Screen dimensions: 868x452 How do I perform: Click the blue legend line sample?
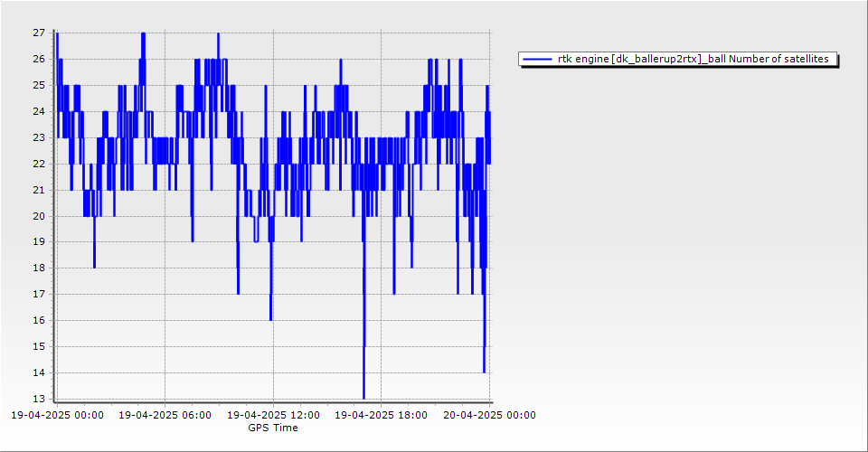coord(537,59)
